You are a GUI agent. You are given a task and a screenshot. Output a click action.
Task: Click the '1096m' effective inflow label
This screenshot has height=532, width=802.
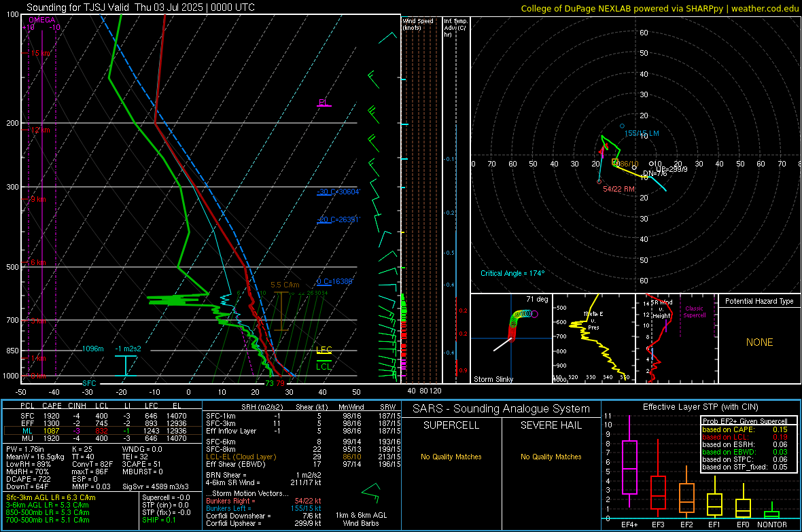click(x=93, y=349)
